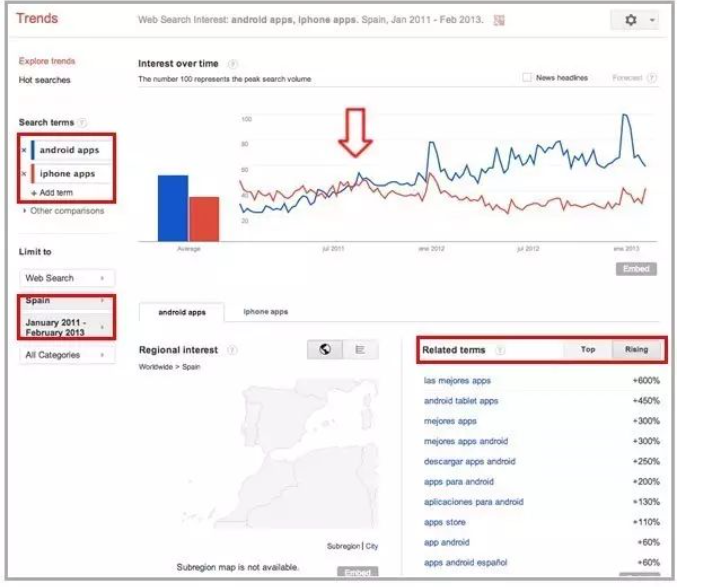This screenshot has width=710, height=587.
Task: Expand Other comparisons
Action: pyautogui.click(x=63, y=211)
